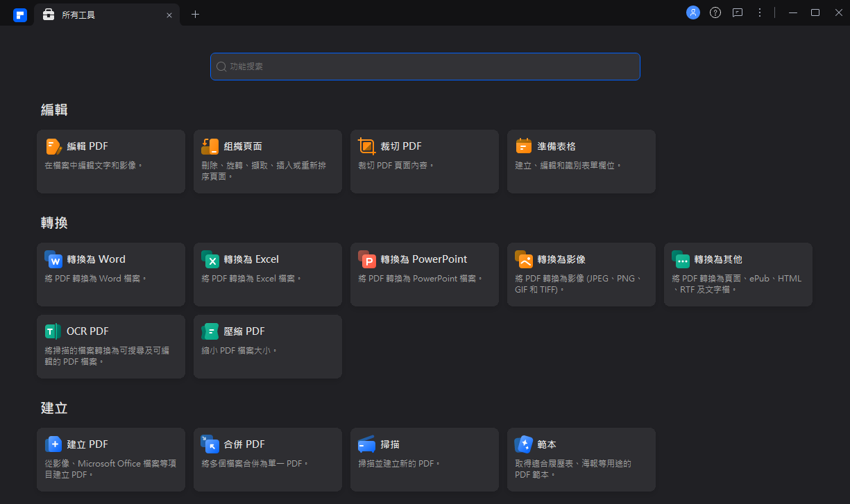Screen dimensions: 850x504
Task: Click the 掃描 scanner icon
Action: point(367,445)
